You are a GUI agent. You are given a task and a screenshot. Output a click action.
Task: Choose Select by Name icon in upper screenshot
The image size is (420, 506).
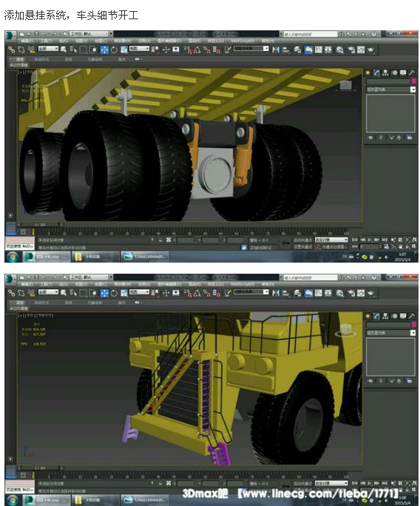73,50
